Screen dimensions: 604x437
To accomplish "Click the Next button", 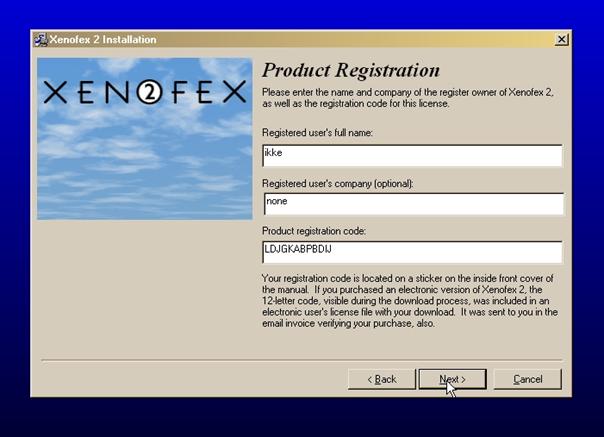I will [x=452, y=379].
